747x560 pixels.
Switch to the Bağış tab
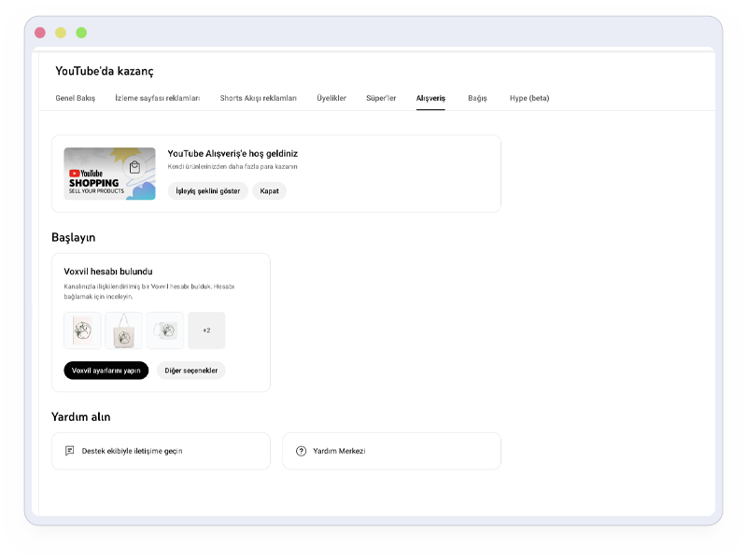point(477,98)
